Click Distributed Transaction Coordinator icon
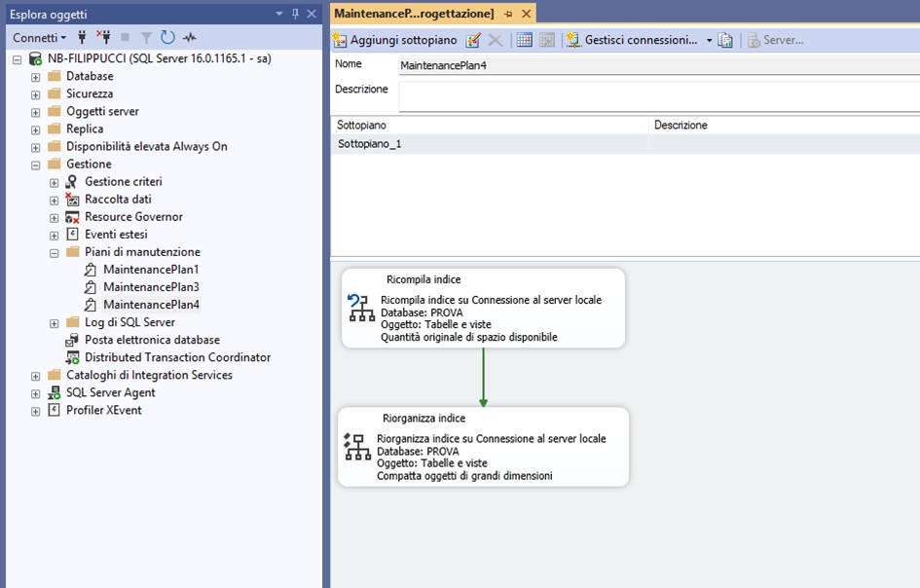The image size is (920, 588). 72,357
